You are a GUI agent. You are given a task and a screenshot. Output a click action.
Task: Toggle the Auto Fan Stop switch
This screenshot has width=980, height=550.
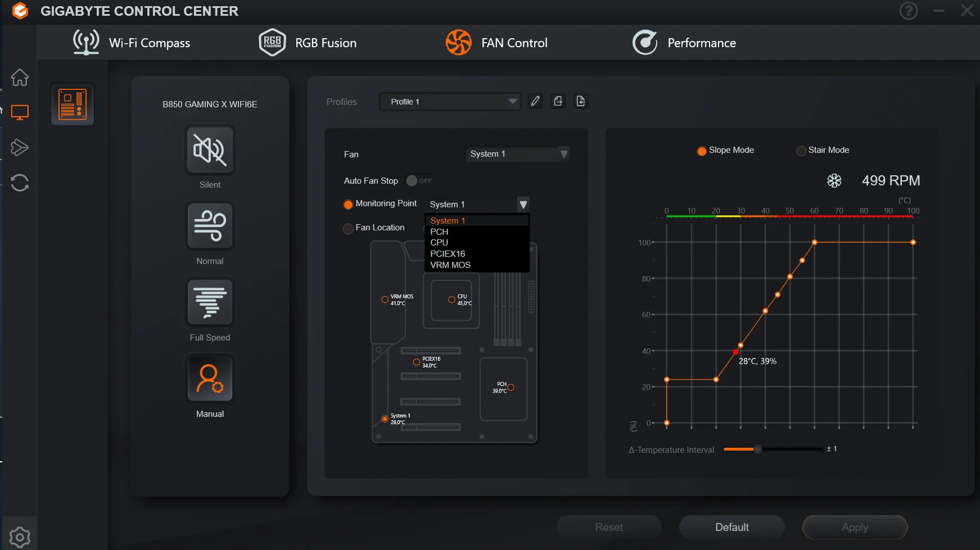click(419, 180)
